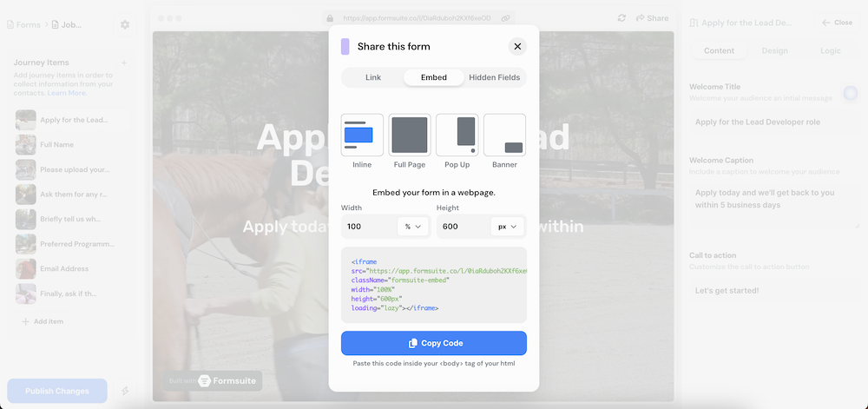
Task: Select the Inline embed layout icon
Action: 362,135
